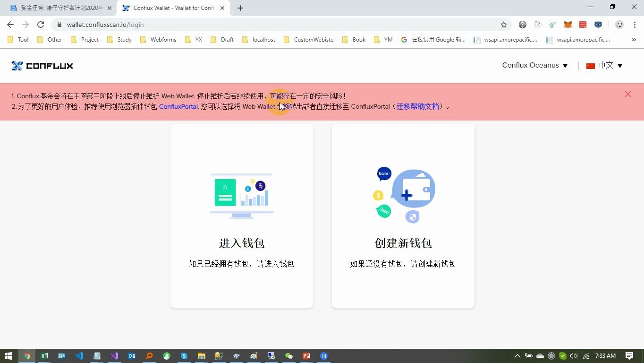Image resolution: width=644 pixels, height=363 pixels.
Task: Dismiss the red warning banner with the X
Action: pyautogui.click(x=627, y=94)
